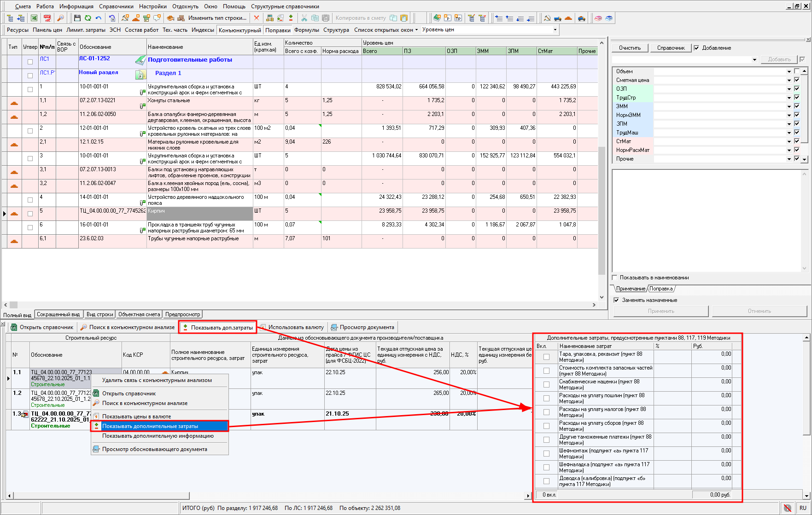Open the Сметная цена field dropdown
Screen dimensions: 812x515
pos(789,80)
